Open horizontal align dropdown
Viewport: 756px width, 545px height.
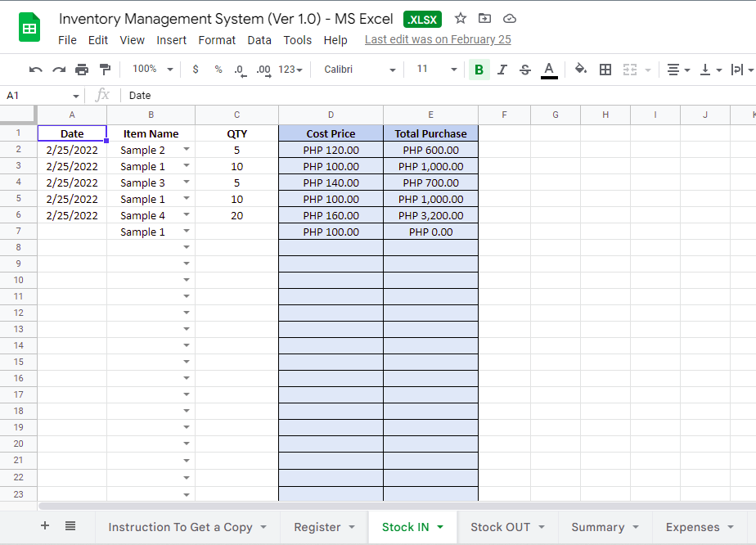(x=678, y=70)
